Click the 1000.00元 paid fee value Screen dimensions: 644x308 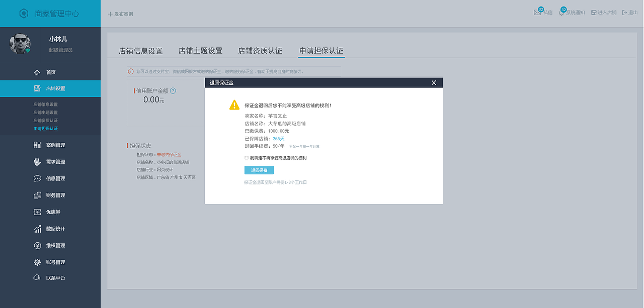coord(279,131)
